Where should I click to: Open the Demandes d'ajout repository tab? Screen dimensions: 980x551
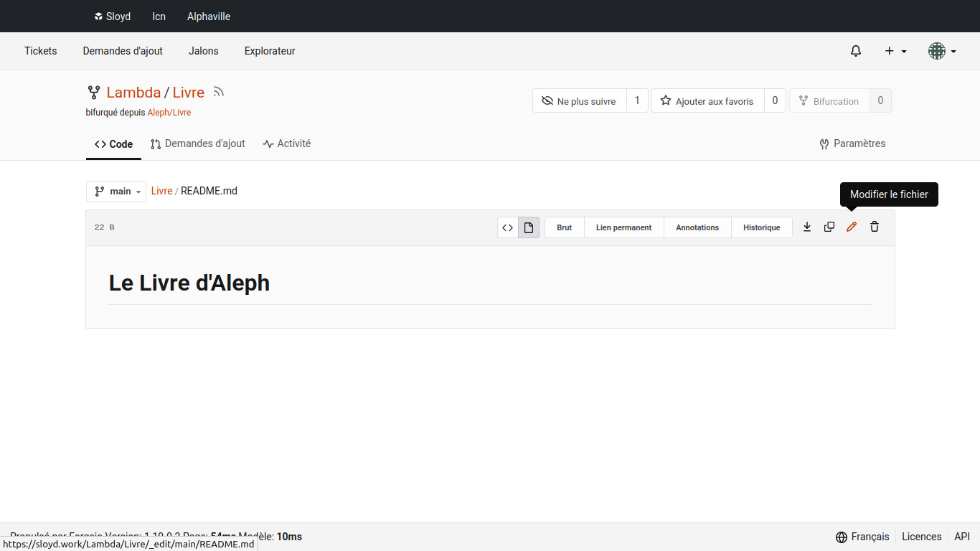(x=198, y=143)
